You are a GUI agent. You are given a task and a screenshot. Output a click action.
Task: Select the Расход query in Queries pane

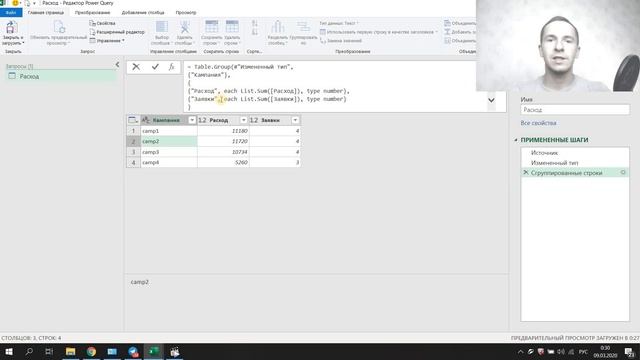coord(61,76)
